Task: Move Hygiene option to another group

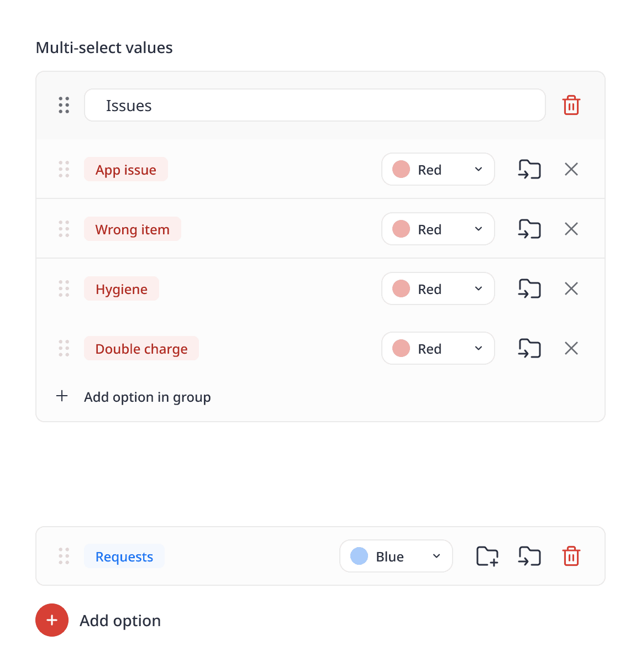Action: pos(529,288)
